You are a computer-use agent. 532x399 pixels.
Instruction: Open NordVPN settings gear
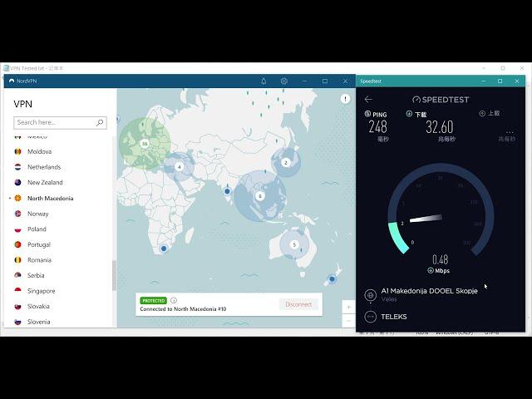tap(284, 81)
